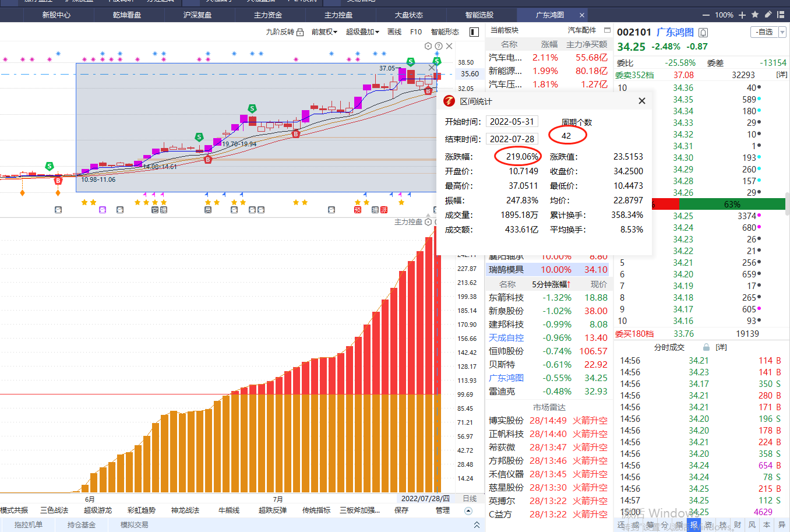Click the zoom-out minus icon near 100%

(x=706, y=15)
